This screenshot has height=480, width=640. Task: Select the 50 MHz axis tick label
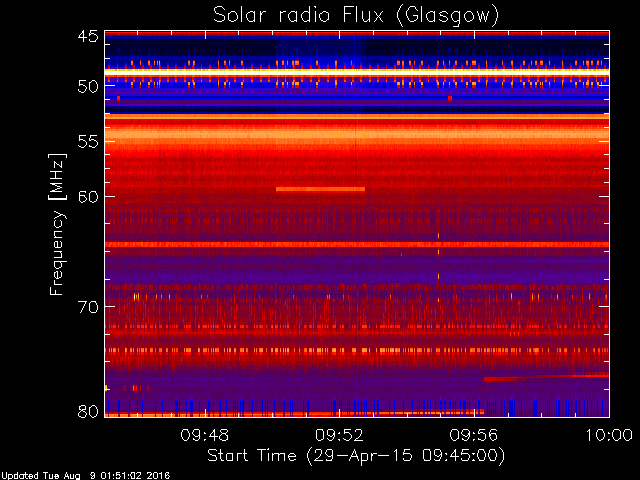[x=88, y=86]
